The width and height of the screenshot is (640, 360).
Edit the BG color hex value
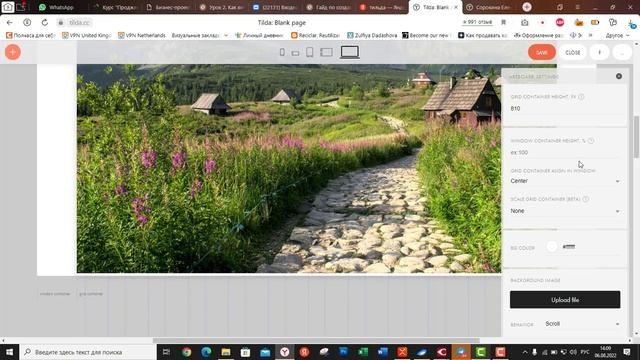[x=569, y=247]
